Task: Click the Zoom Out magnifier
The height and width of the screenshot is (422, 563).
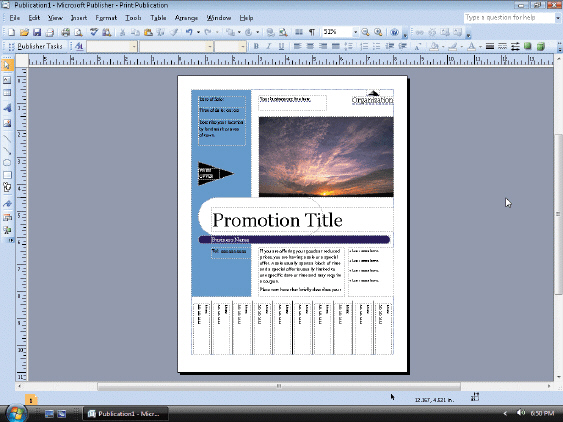Action: point(365,32)
